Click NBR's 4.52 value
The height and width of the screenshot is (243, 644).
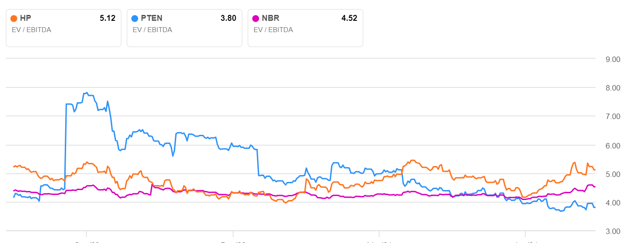(x=349, y=19)
